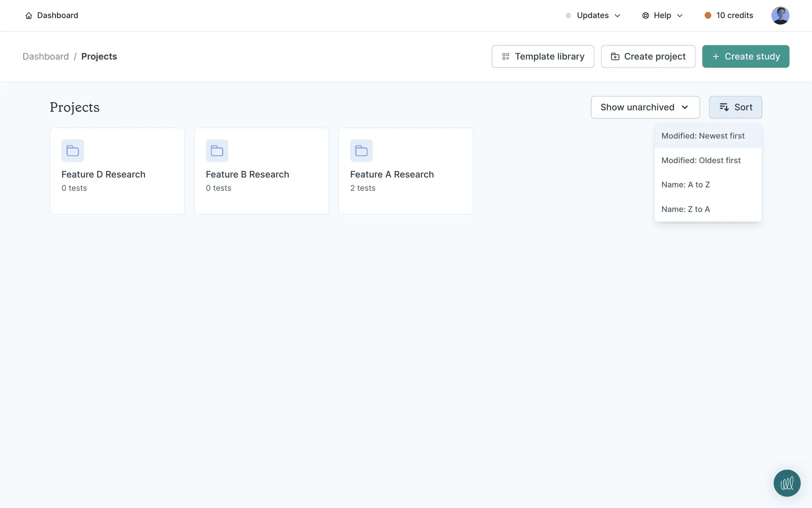Screen dimensions: 812x508
Task: Click the Feature D Research folder icon
Action: 73,151
